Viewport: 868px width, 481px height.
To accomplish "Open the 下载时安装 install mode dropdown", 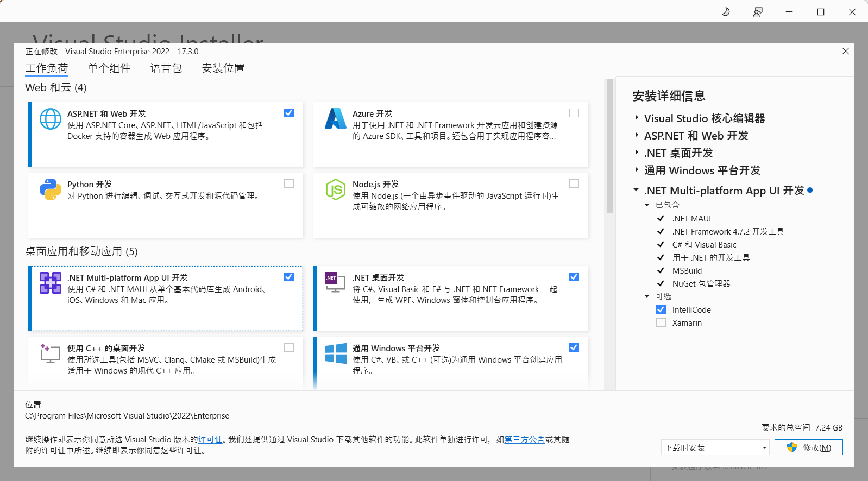I will 715,447.
